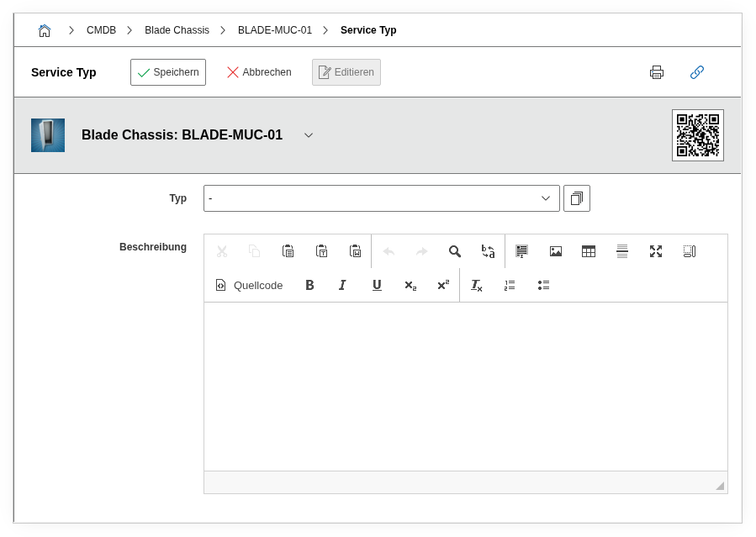This screenshot has width=756, height=537.
Task: Click inside the Beschreibung text area
Action: pyautogui.click(x=465, y=386)
